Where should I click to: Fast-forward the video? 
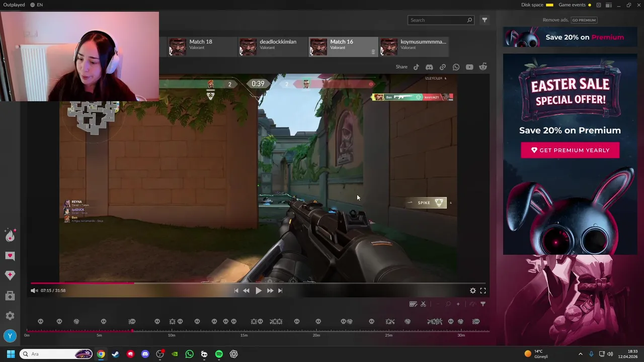click(270, 291)
